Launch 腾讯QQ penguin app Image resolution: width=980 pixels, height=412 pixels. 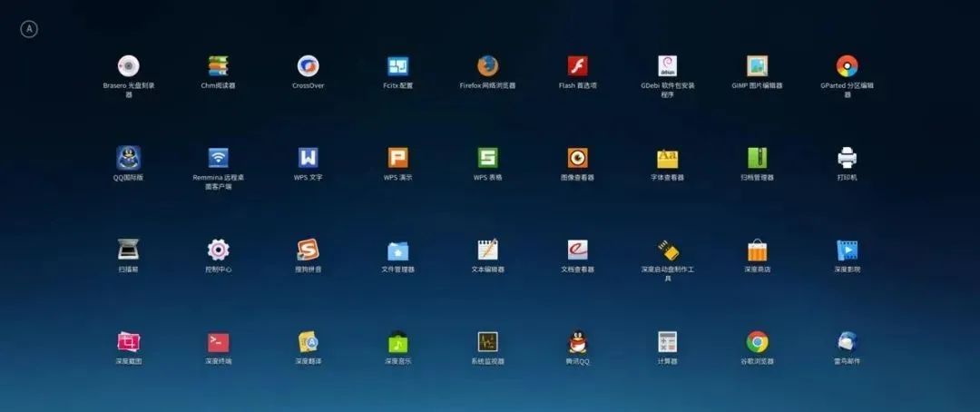tap(577, 341)
